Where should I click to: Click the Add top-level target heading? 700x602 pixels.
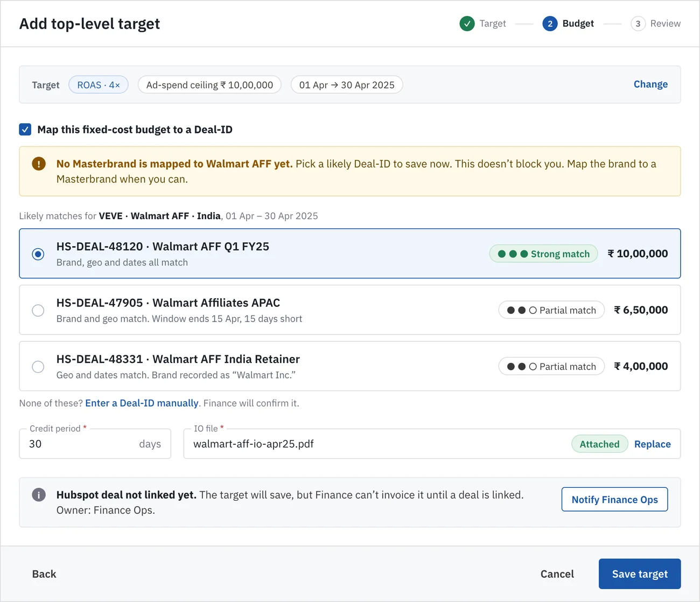(89, 24)
